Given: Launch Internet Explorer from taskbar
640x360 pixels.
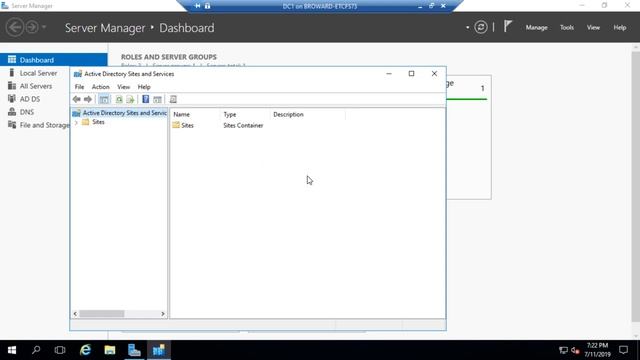Looking at the screenshot, I should coord(85,350).
